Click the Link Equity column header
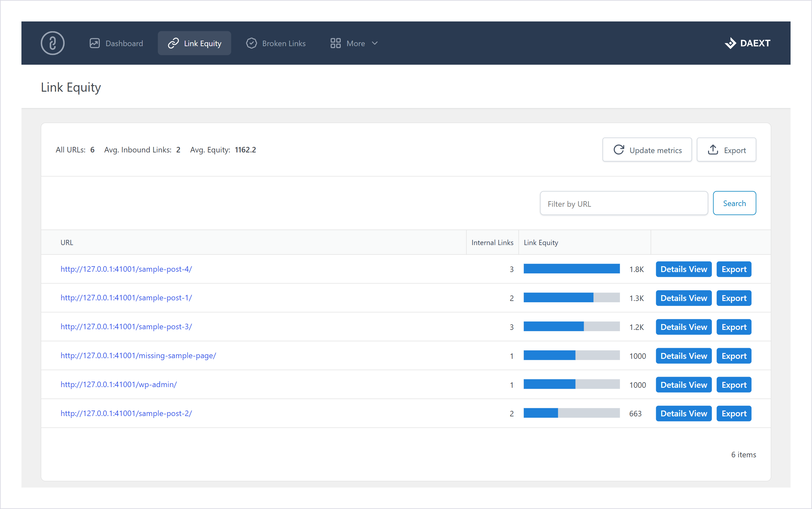 (585, 242)
